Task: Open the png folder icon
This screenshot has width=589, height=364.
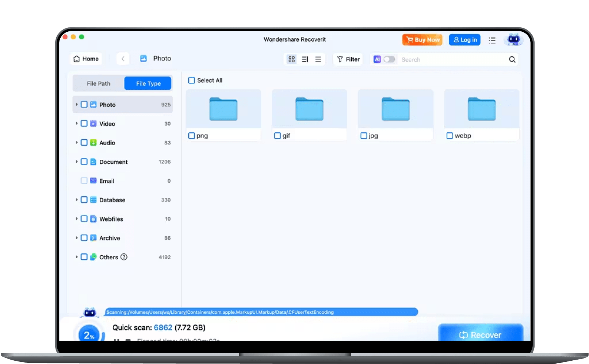Action: coord(223,109)
